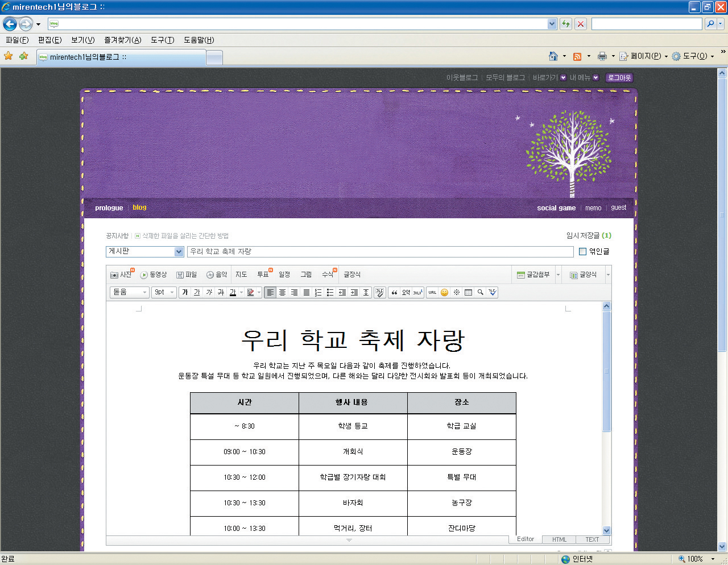Click the blockquote (quotation mark) icon
This screenshot has width=728, height=565.
click(x=394, y=292)
